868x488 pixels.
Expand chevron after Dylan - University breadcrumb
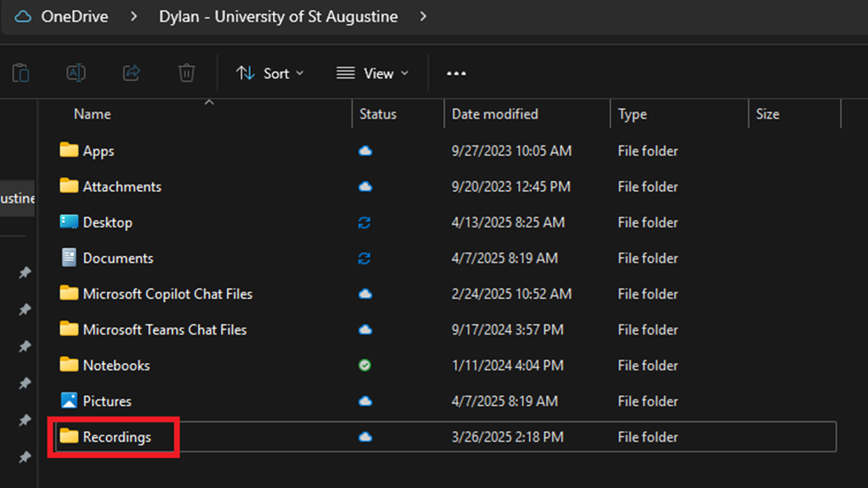tap(424, 17)
